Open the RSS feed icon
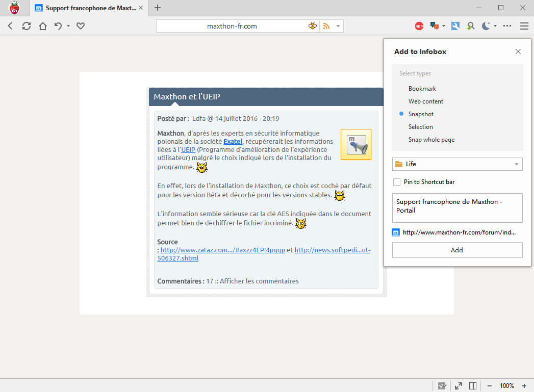This screenshot has height=392, width=534. click(x=326, y=26)
